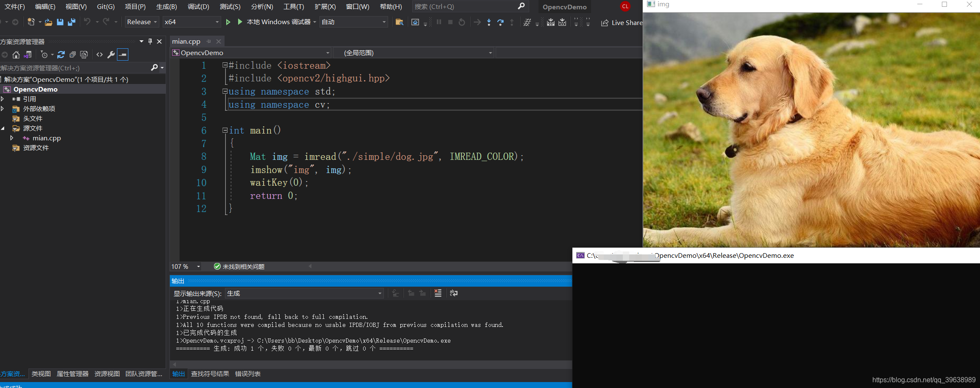
Task: Open the (全局范围) global scope dropdown
Action: pyautogui.click(x=414, y=53)
